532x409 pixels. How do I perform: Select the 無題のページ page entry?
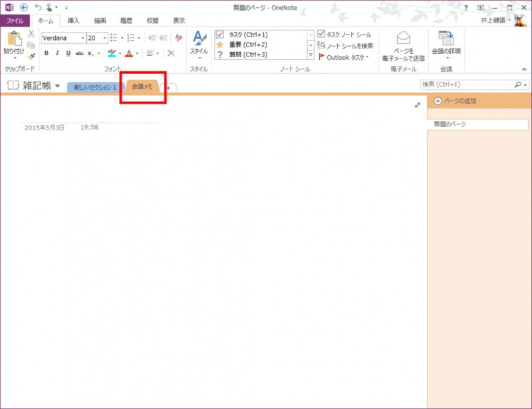coord(477,124)
